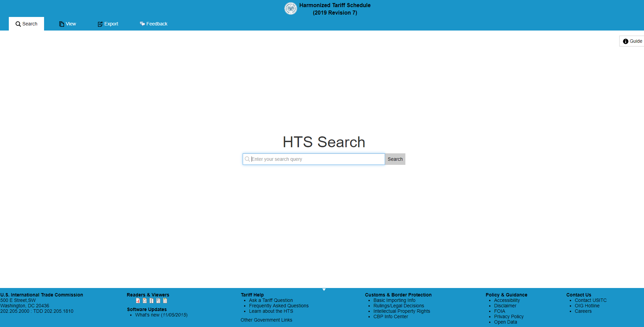This screenshot has width=644, height=327.
Task: Click the "Readers & Viewers" footer heading
Action: pyautogui.click(x=148, y=295)
